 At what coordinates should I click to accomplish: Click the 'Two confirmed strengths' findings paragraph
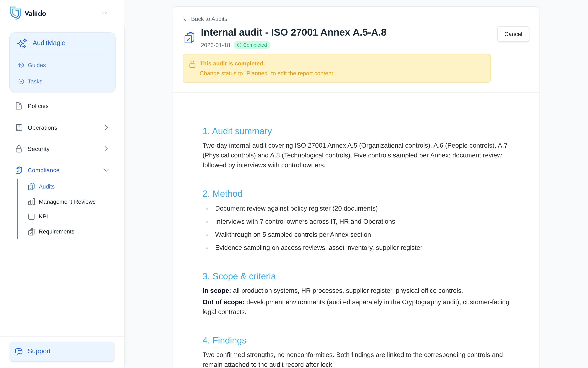(353, 360)
